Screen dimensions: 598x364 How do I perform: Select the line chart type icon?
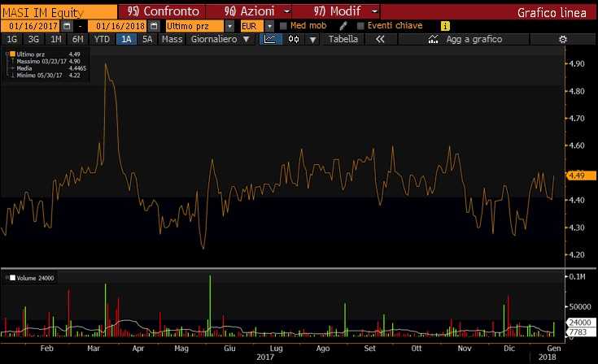(x=268, y=39)
